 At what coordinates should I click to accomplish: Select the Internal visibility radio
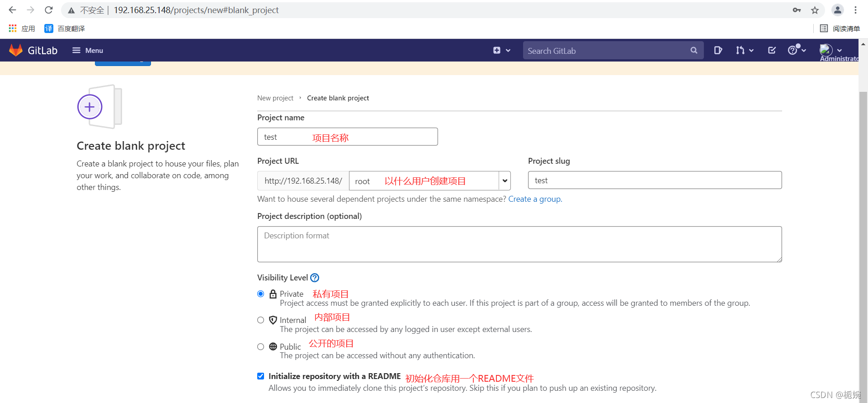[x=260, y=320]
